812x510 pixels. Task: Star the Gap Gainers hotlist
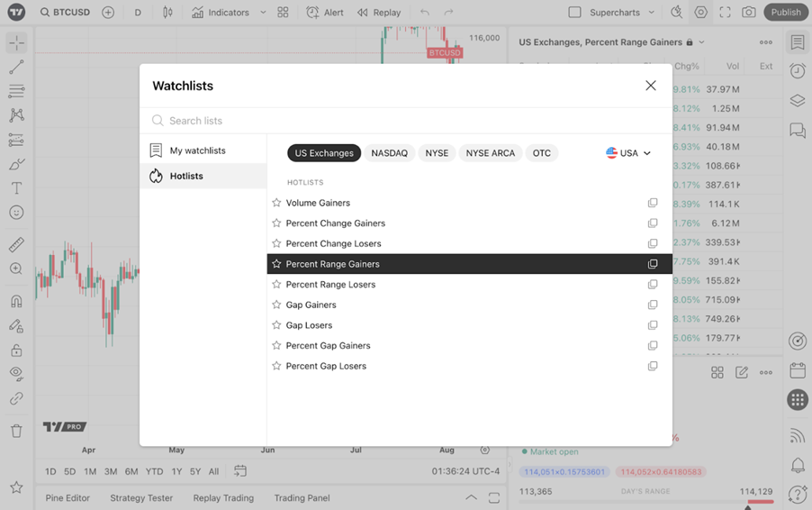click(276, 305)
